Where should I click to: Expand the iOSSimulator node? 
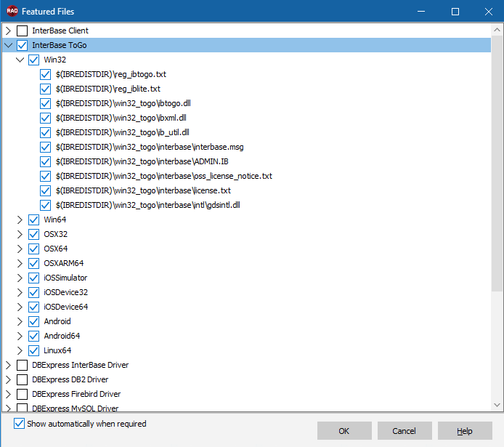20,278
